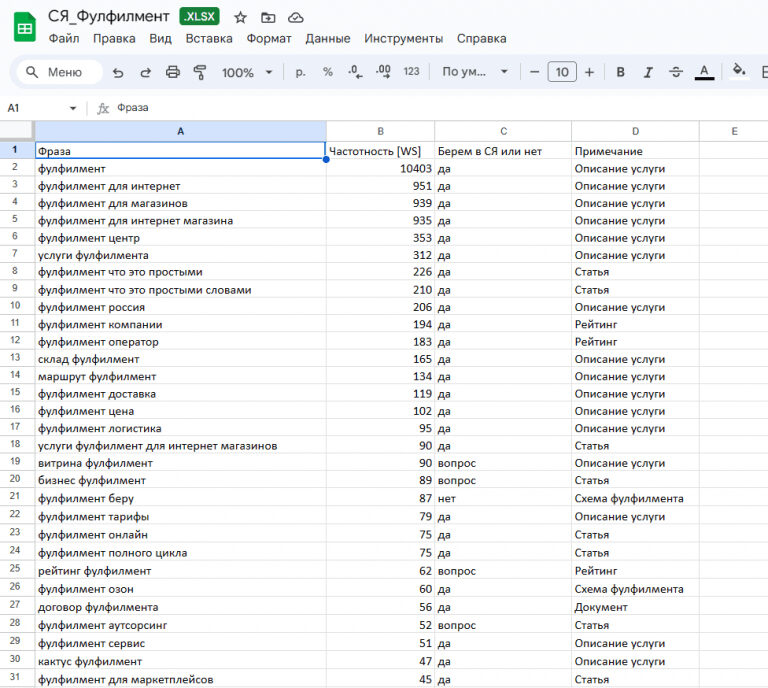768x688 pixels.
Task: Toggle italic formatting
Action: click(x=648, y=72)
